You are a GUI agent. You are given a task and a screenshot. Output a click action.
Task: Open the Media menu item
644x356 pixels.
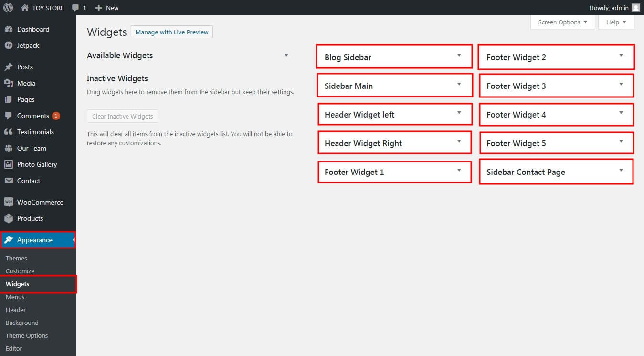pos(38,83)
